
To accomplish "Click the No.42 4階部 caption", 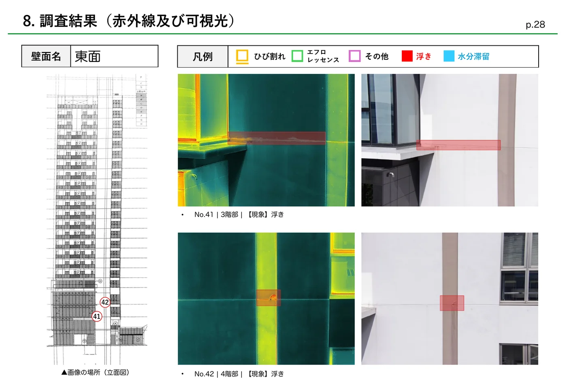I will click(239, 374).
